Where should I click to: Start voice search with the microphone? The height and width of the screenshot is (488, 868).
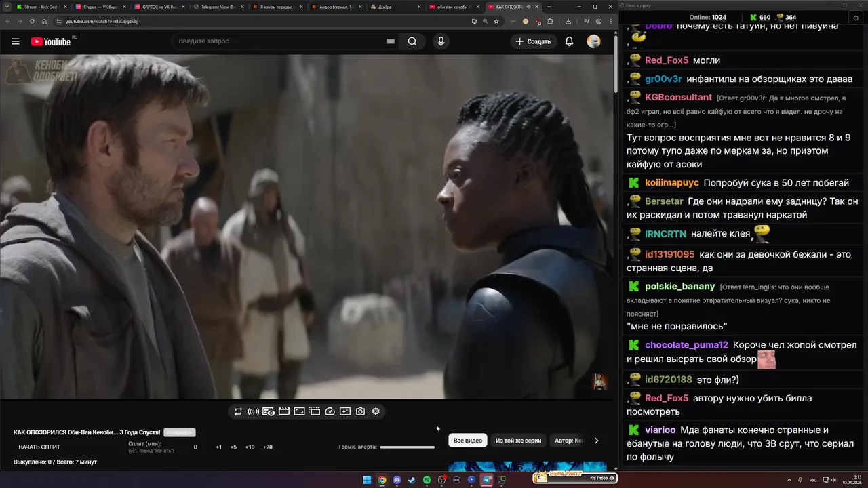441,41
